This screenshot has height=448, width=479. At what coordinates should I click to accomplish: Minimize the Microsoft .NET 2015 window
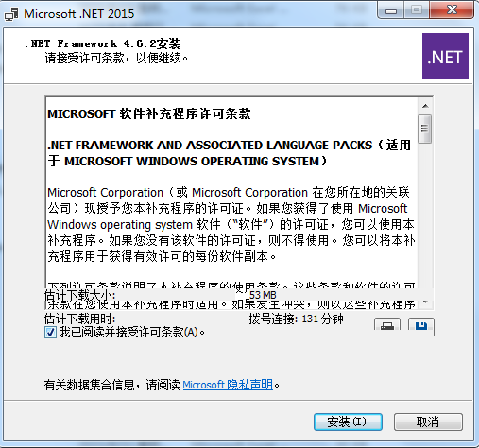pos(391,11)
